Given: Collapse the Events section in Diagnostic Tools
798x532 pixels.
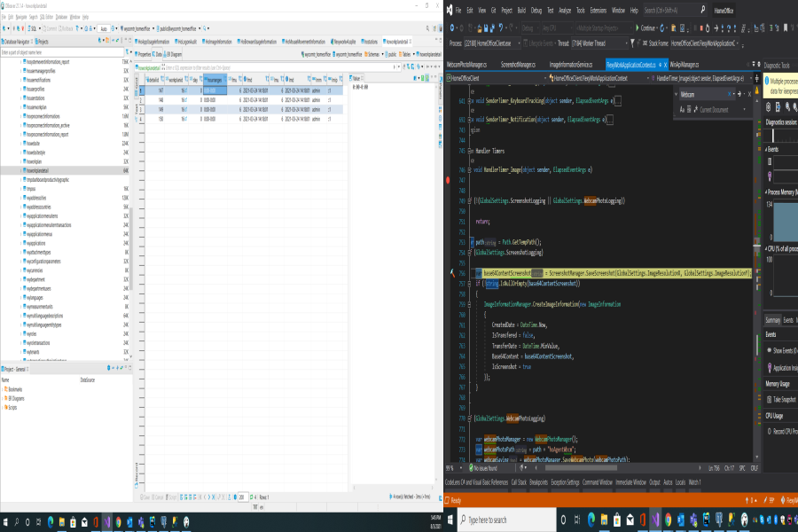Looking at the screenshot, I should [768, 151].
